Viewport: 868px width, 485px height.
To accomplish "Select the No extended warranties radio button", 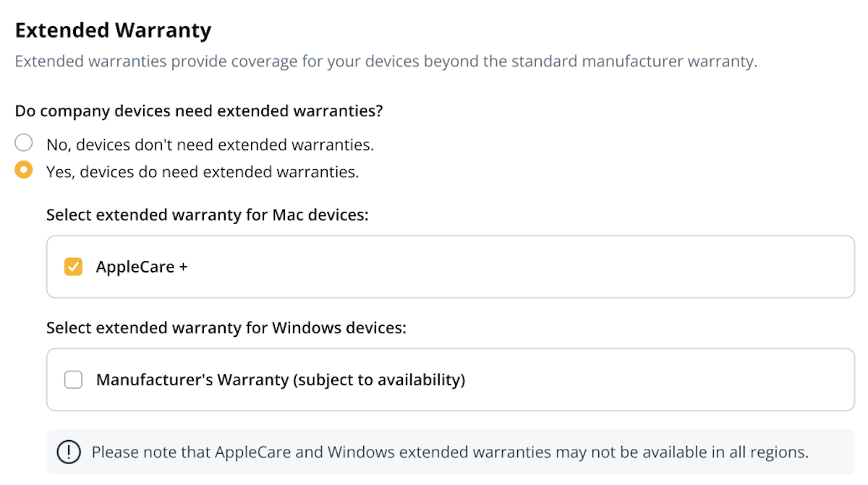I will point(24,142).
